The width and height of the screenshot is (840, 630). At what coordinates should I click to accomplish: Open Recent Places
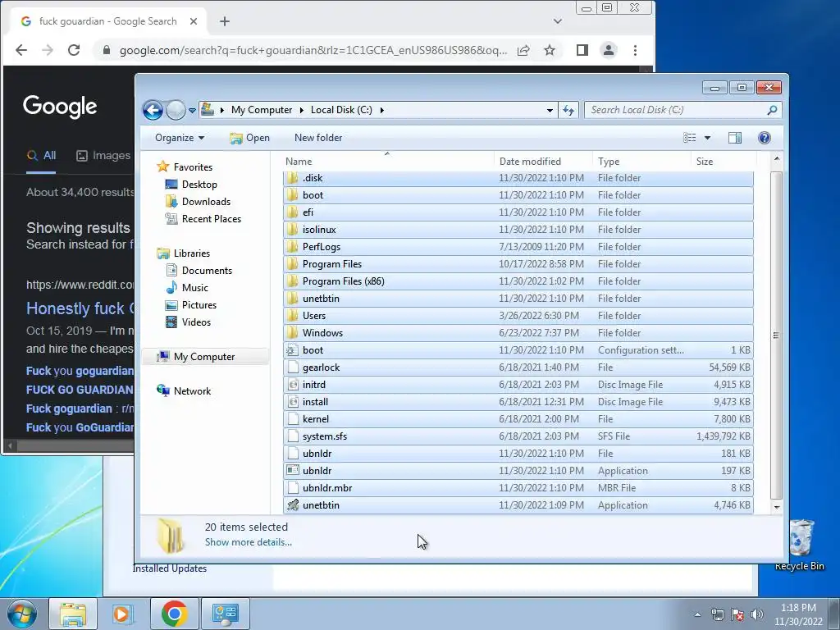[x=203, y=218]
